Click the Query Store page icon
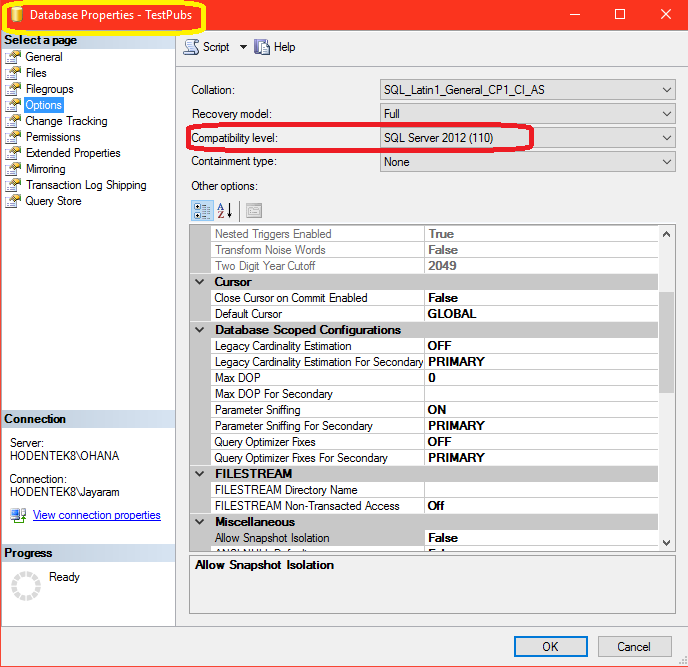 pyautogui.click(x=13, y=201)
